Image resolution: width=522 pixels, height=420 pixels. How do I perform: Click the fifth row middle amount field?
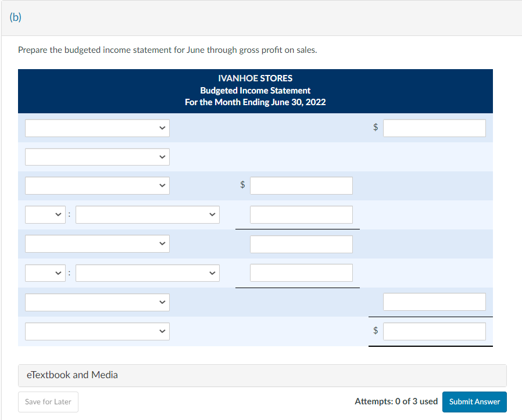[x=301, y=245]
